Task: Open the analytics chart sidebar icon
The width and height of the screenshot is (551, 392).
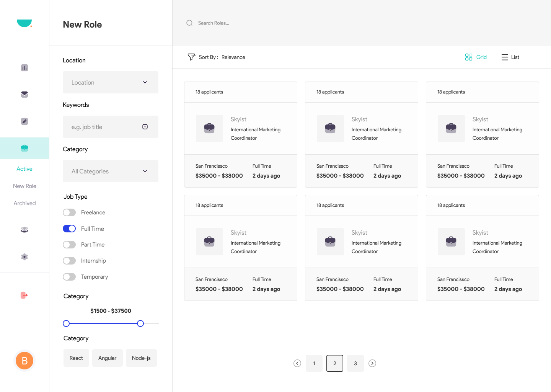Action: point(24,68)
